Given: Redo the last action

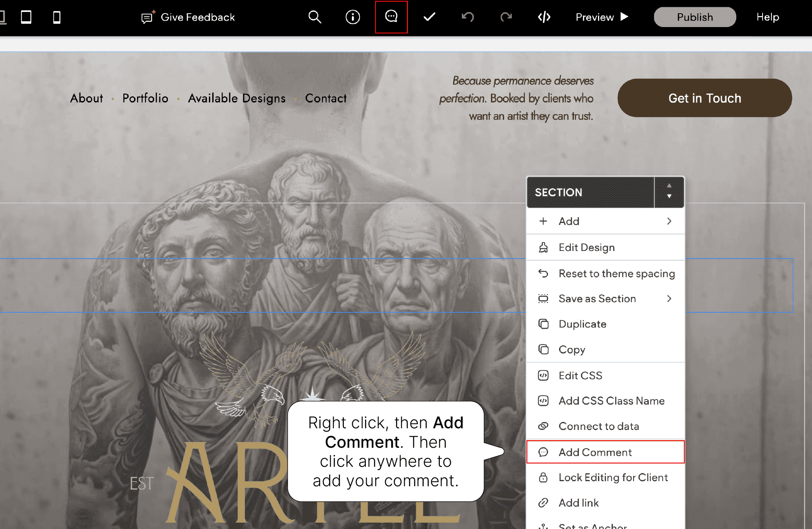Looking at the screenshot, I should coord(506,17).
